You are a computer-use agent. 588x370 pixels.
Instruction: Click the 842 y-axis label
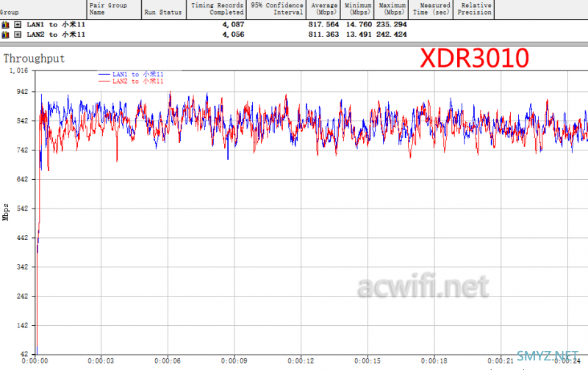click(x=22, y=121)
